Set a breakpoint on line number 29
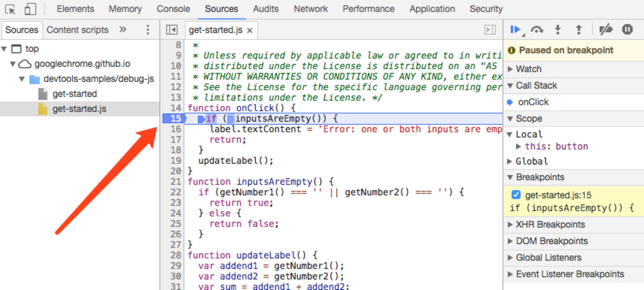 176,266
